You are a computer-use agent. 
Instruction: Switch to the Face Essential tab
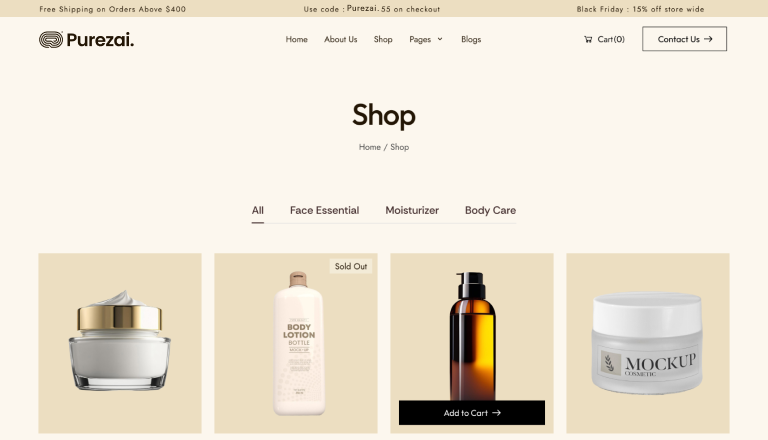(324, 210)
